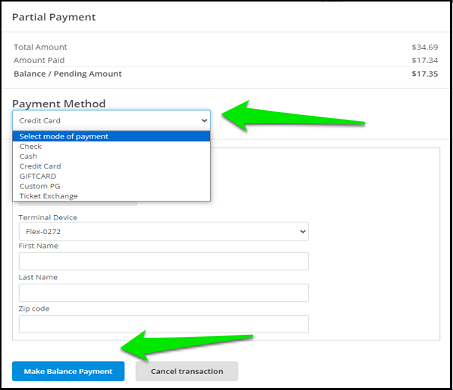This screenshot has height=390, width=453.
Task: Click Make Balance Payment button
Action: point(68,371)
